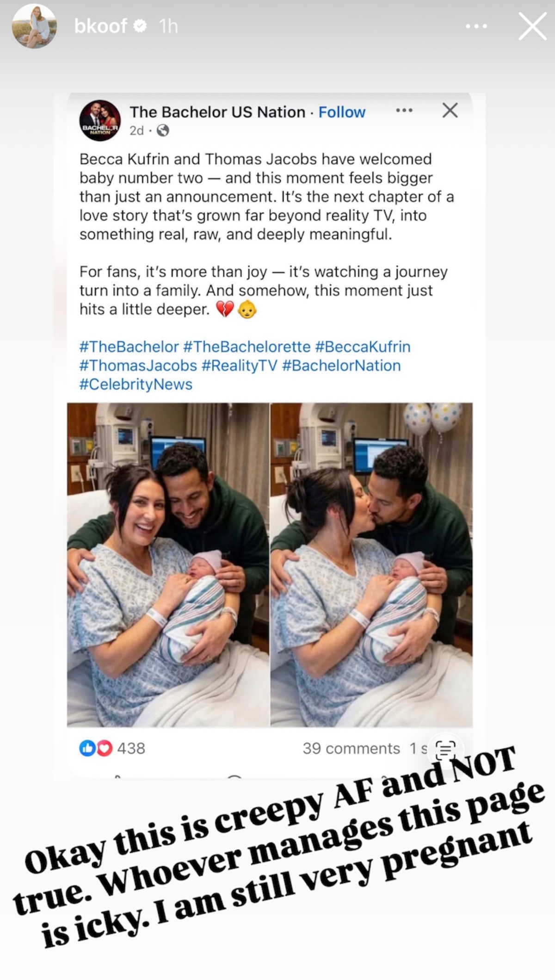This screenshot has height=980, width=555.
Task: Open the 39 comments link
Action: (x=351, y=748)
